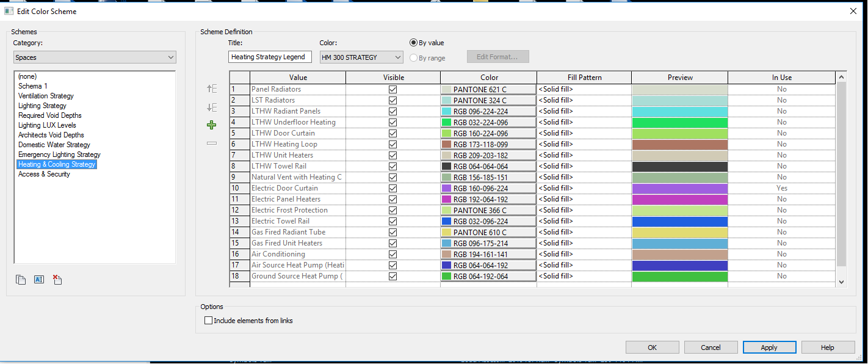This screenshot has width=868, height=364.
Task: Click the Move Rows Down icon
Action: click(212, 107)
